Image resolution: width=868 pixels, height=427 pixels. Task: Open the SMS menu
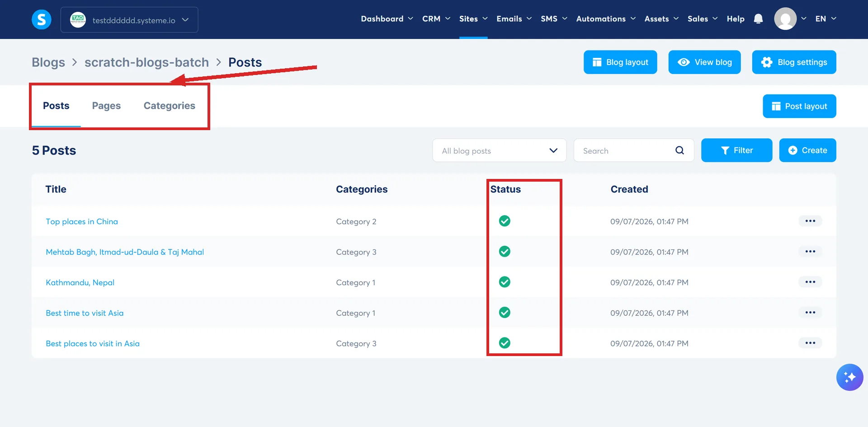[554, 19]
